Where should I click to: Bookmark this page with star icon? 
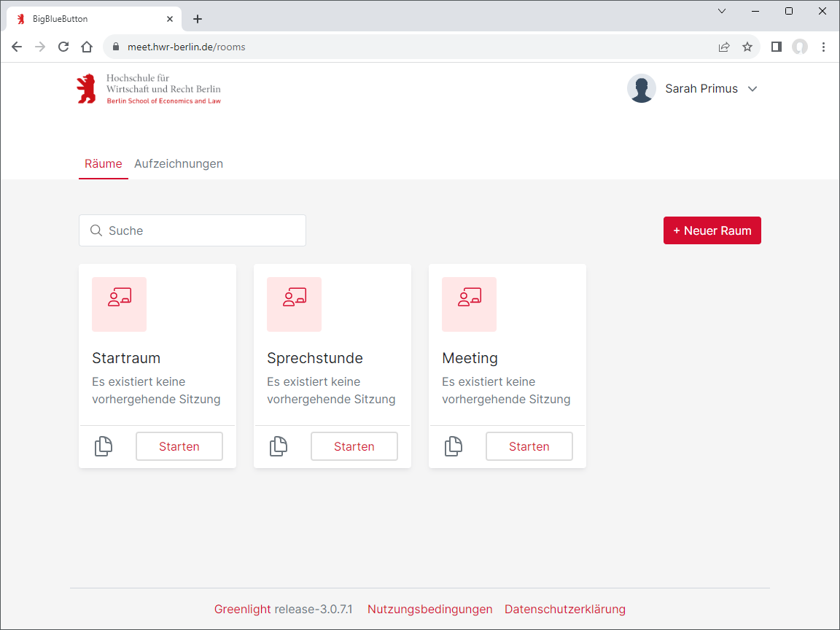pyautogui.click(x=747, y=47)
